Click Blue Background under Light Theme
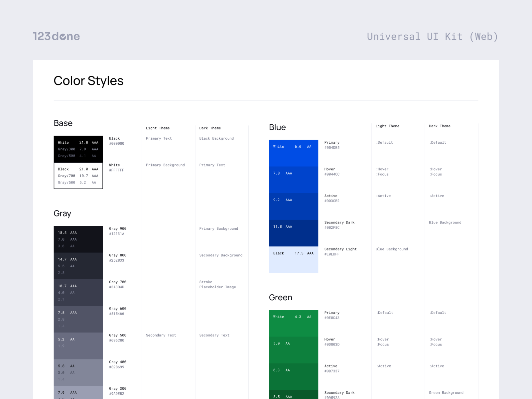532x399 pixels. (392, 249)
